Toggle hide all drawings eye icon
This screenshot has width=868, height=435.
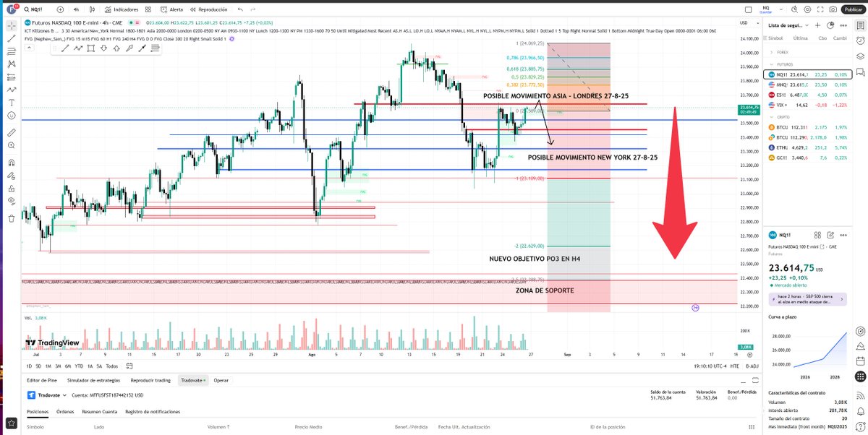[12, 202]
